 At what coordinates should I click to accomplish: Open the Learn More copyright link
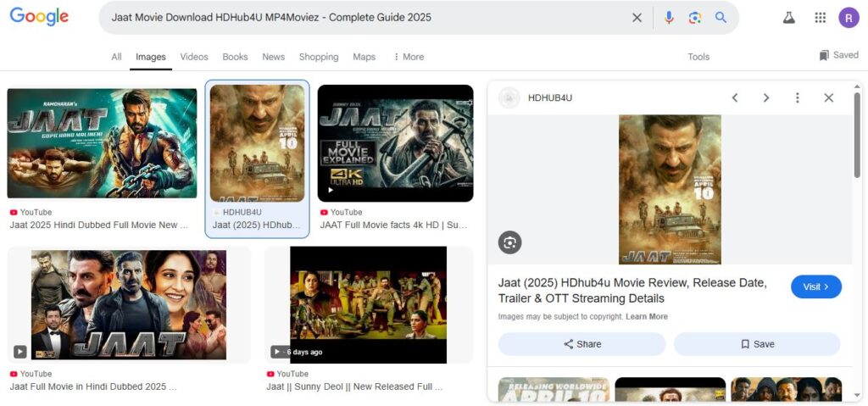click(647, 317)
